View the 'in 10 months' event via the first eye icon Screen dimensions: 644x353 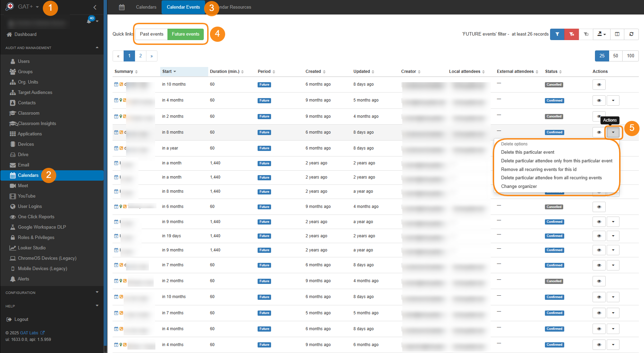click(x=599, y=85)
